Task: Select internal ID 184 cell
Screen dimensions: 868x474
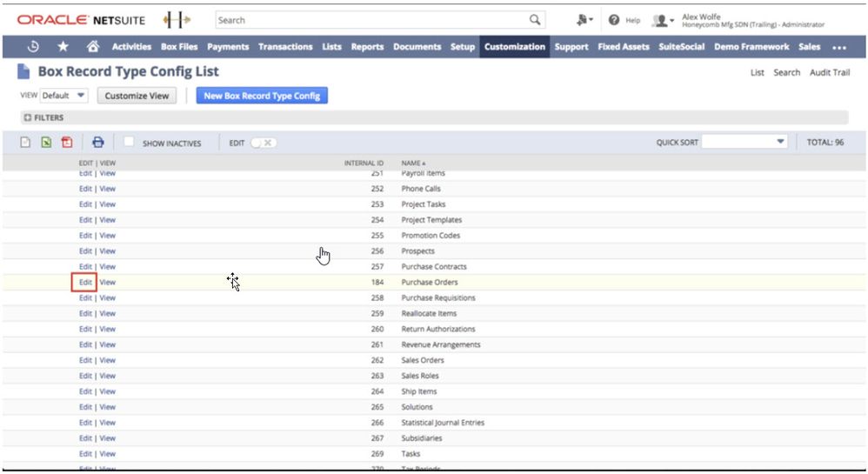Action: coord(377,283)
